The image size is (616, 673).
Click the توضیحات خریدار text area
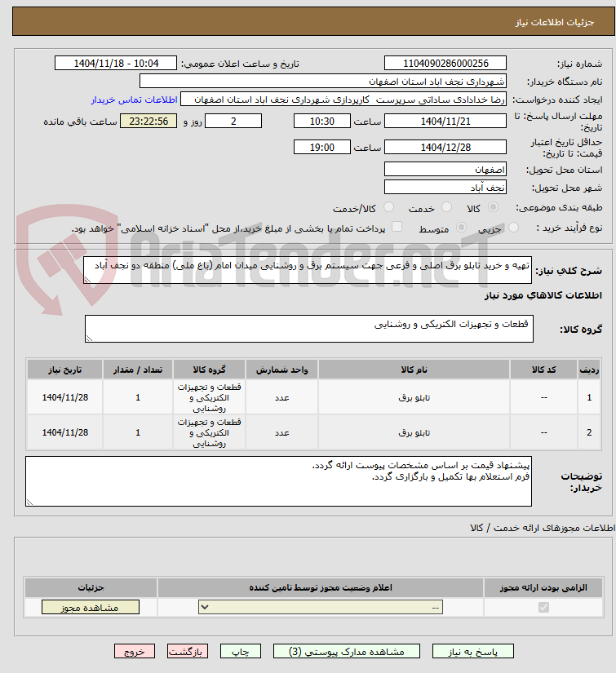click(x=278, y=481)
